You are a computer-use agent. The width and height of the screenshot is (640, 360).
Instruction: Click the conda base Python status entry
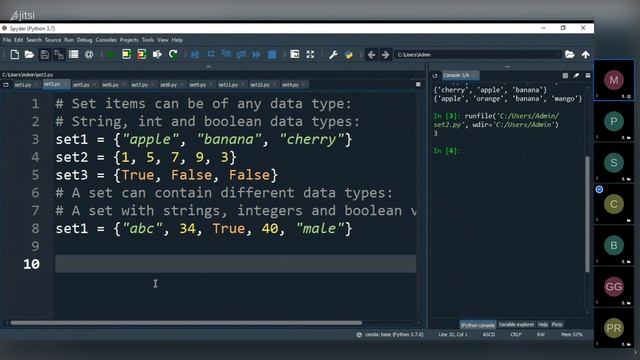[x=390, y=335]
